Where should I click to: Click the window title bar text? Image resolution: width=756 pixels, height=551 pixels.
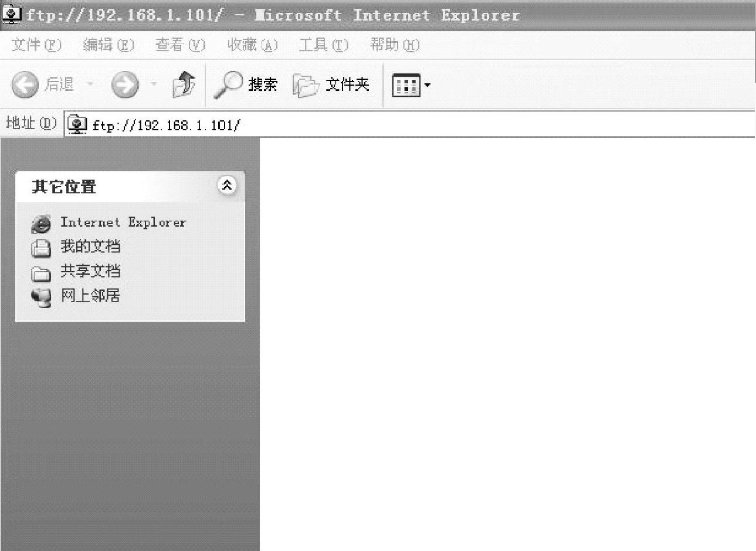pos(273,15)
